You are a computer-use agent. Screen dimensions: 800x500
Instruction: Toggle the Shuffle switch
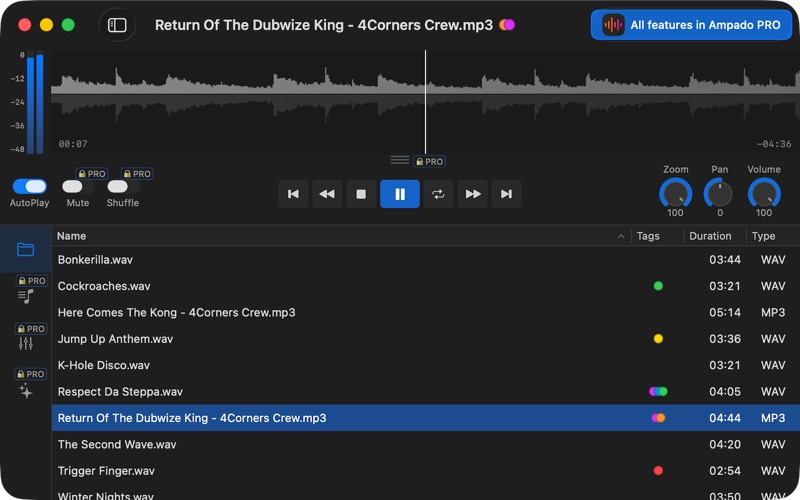[123, 187]
